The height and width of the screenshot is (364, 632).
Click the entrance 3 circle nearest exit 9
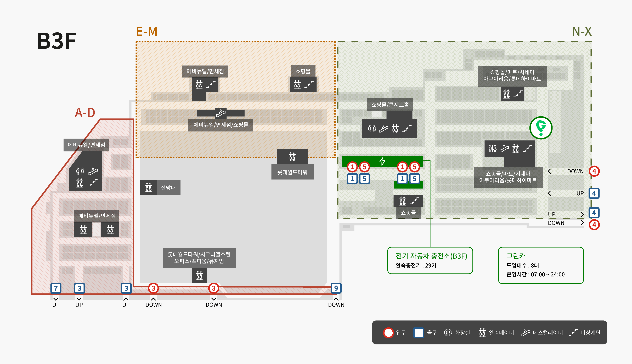click(213, 288)
